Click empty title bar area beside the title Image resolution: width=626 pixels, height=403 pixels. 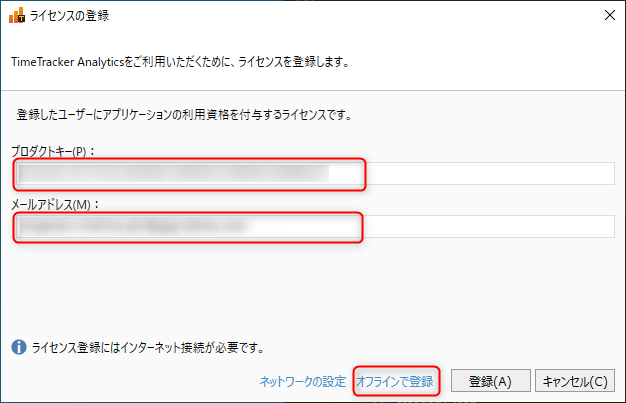coord(350,15)
